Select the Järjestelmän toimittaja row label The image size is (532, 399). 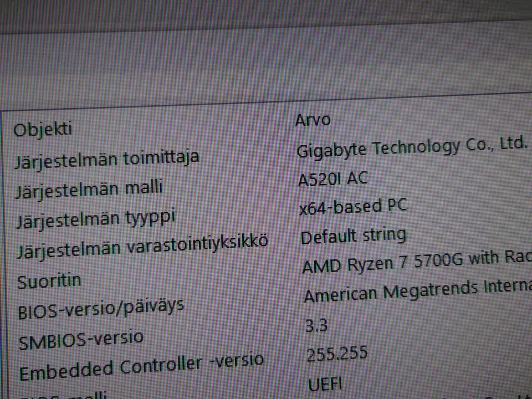click(106, 159)
